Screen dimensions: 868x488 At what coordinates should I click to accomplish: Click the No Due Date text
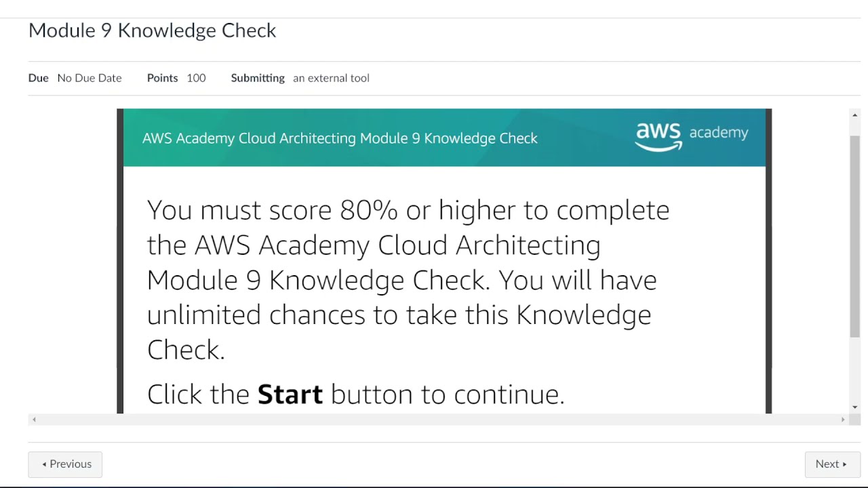(90, 78)
